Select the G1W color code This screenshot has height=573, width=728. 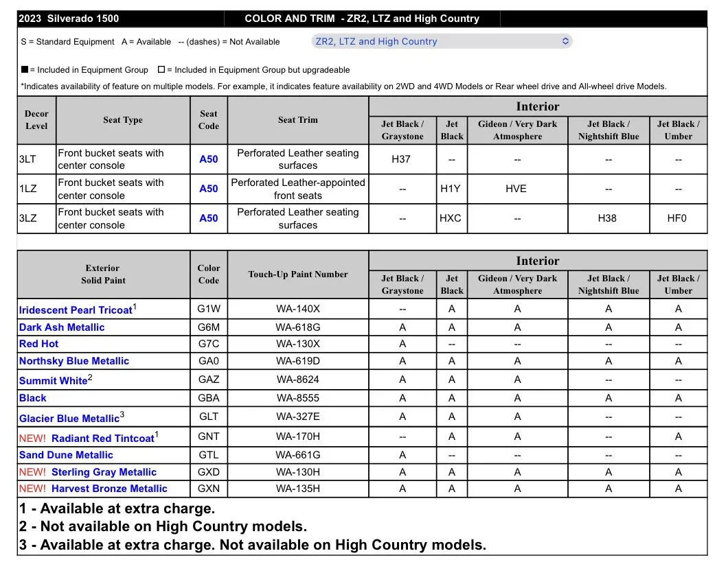pyautogui.click(x=209, y=309)
